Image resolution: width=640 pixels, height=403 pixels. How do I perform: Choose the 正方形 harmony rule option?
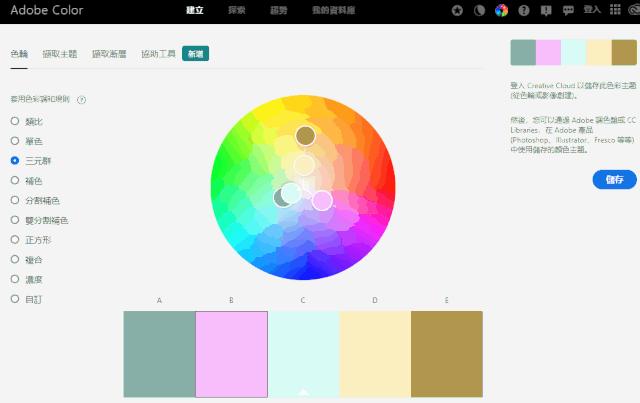pyautogui.click(x=15, y=239)
